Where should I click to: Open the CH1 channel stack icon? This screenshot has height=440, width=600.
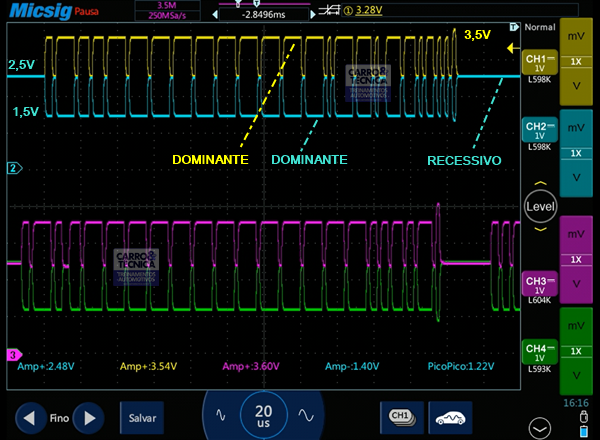pyautogui.click(x=399, y=415)
